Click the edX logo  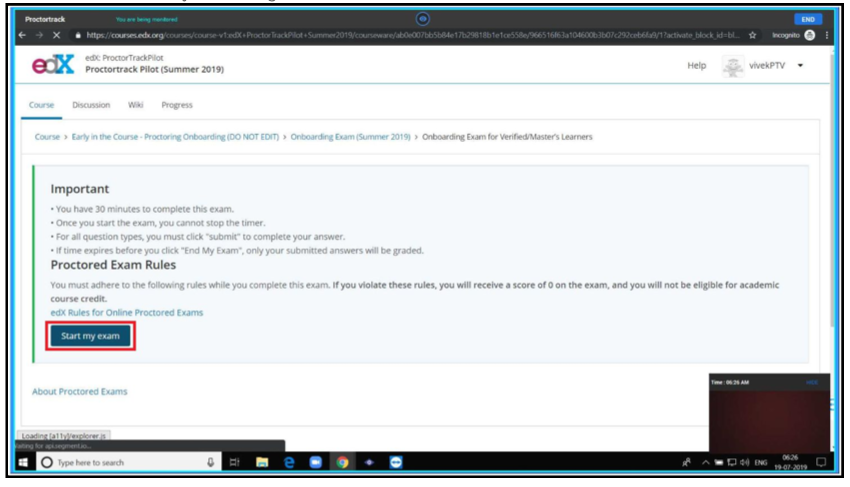pos(53,65)
